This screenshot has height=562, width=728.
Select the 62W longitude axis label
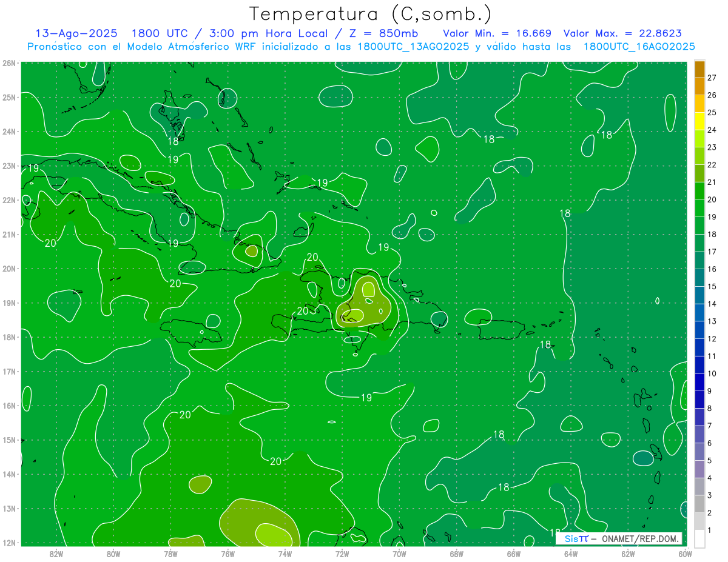coord(628,554)
